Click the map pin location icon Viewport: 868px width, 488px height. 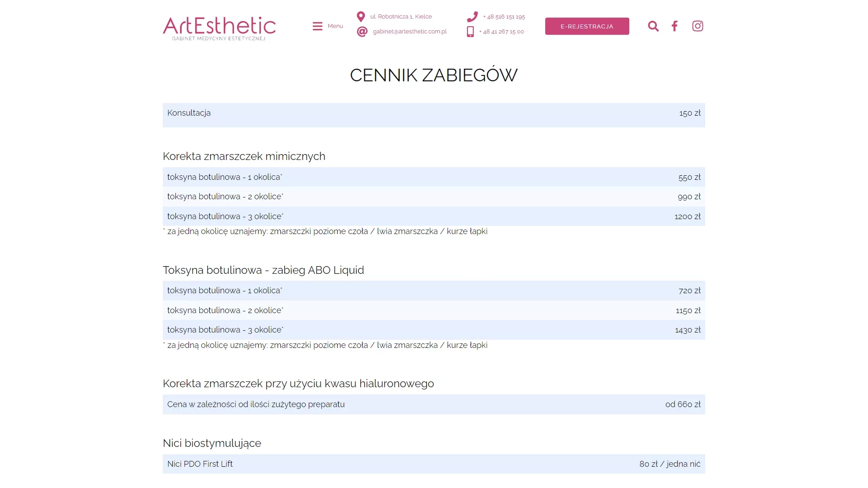pyautogui.click(x=361, y=17)
